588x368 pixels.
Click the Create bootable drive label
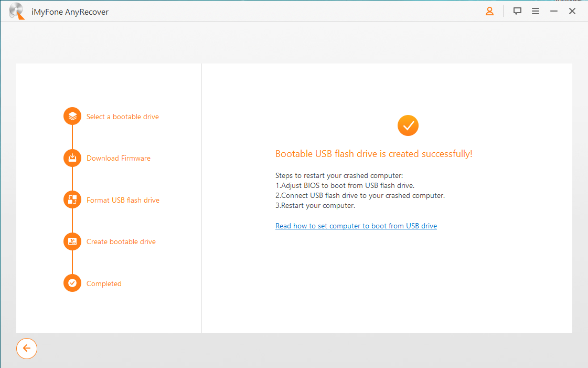(121, 241)
